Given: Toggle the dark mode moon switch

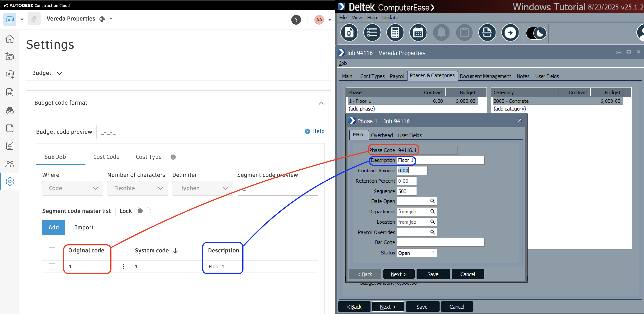Looking at the screenshot, I should tap(536, 33).
